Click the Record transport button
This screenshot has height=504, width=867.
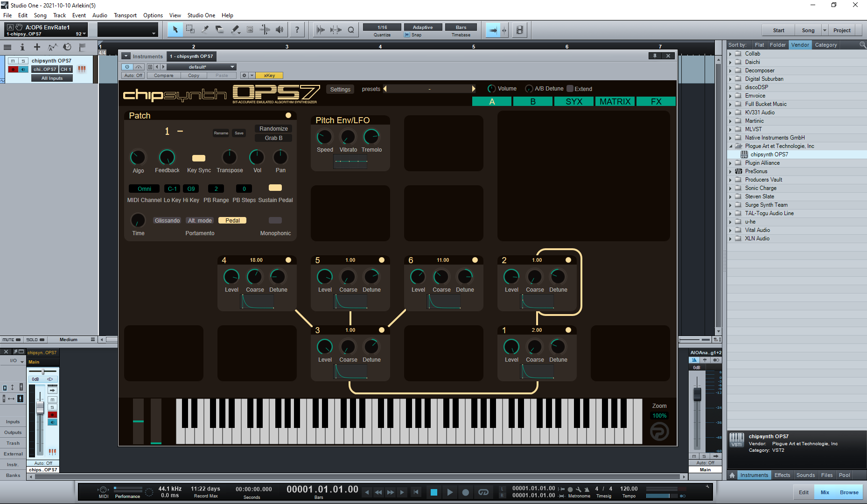click(465, 492)
